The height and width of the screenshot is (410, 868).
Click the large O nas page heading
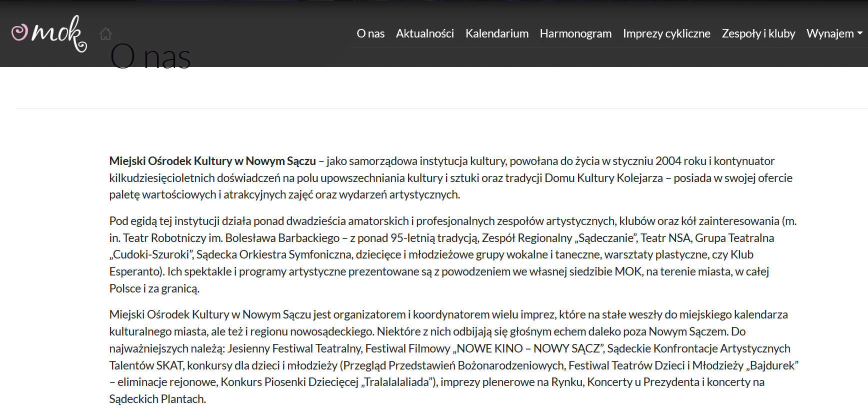(150, 57)
